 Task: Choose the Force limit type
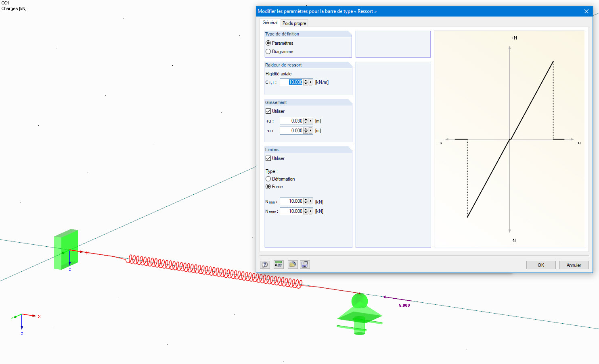click(x=268, y=187)
